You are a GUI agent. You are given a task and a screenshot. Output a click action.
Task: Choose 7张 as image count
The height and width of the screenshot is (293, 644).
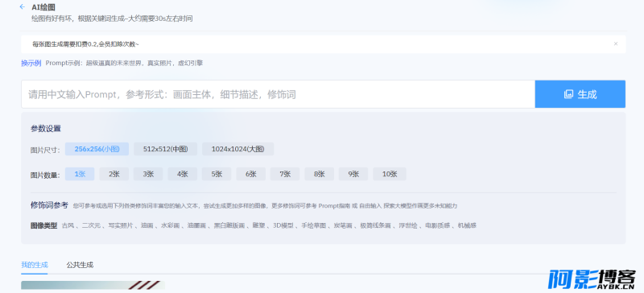pos(285,174)
